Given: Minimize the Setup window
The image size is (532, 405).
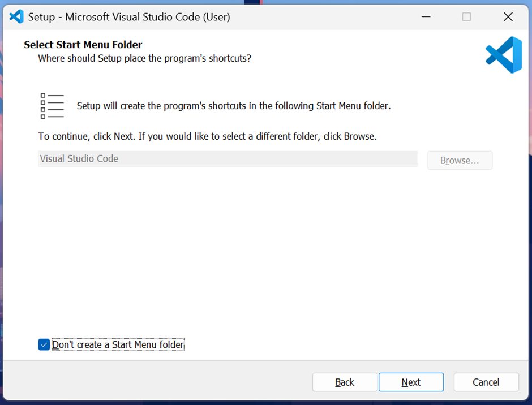Looking at the screenshot, I should tap(426, 16).
